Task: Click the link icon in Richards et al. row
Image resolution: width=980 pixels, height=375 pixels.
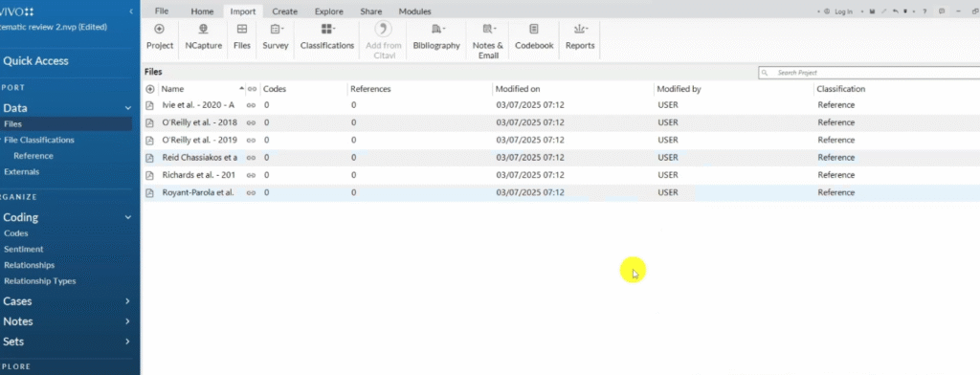Action: pos(252,176)
